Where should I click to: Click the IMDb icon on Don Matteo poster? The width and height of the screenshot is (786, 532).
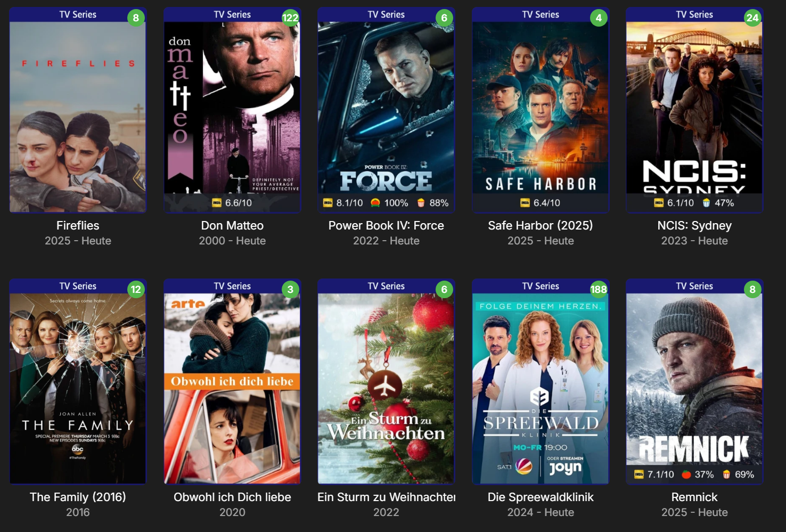coord(217,203)
